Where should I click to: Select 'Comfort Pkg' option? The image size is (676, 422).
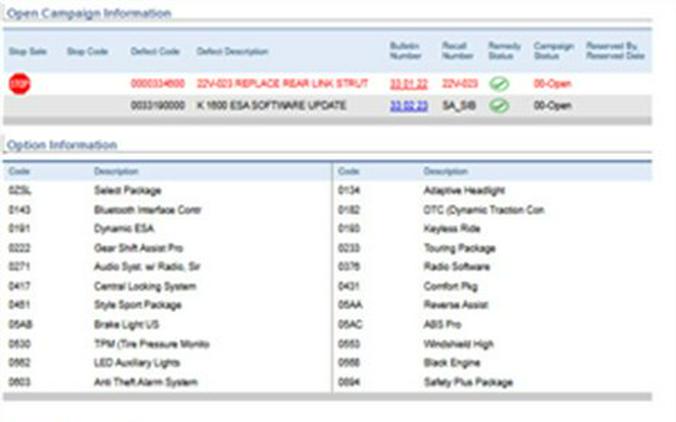click(x=451, y=286)
